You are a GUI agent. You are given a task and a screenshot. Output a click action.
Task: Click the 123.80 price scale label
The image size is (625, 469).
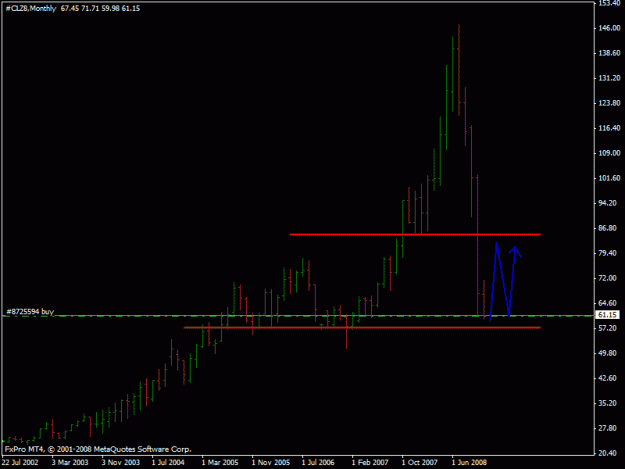[609, 103]
